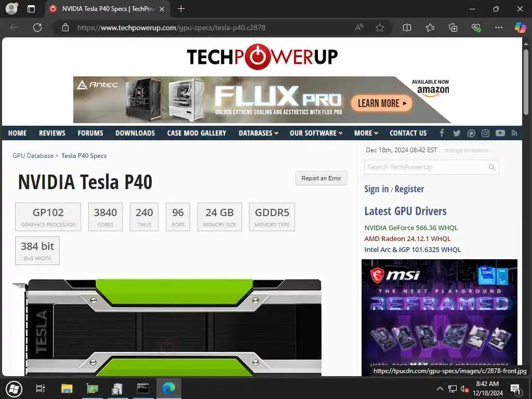Open the Windows Start menu
The height and width of the screenshot is (399, 532).
(x=14, y=389)
